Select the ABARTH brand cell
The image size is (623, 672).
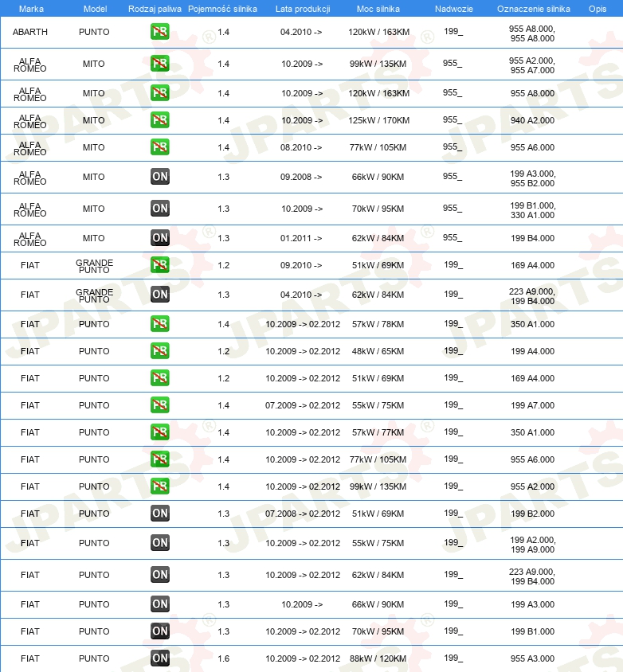pyautogui.click(x=30, y=32)
